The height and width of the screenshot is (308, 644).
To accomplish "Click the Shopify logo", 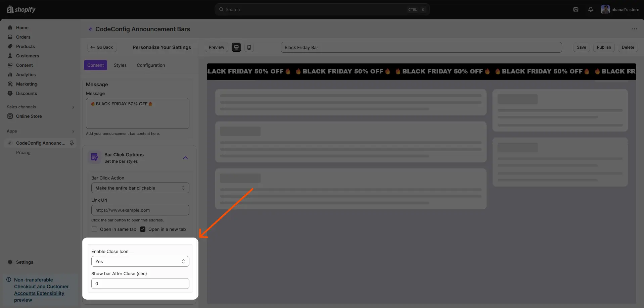I will tap(21, 9).
